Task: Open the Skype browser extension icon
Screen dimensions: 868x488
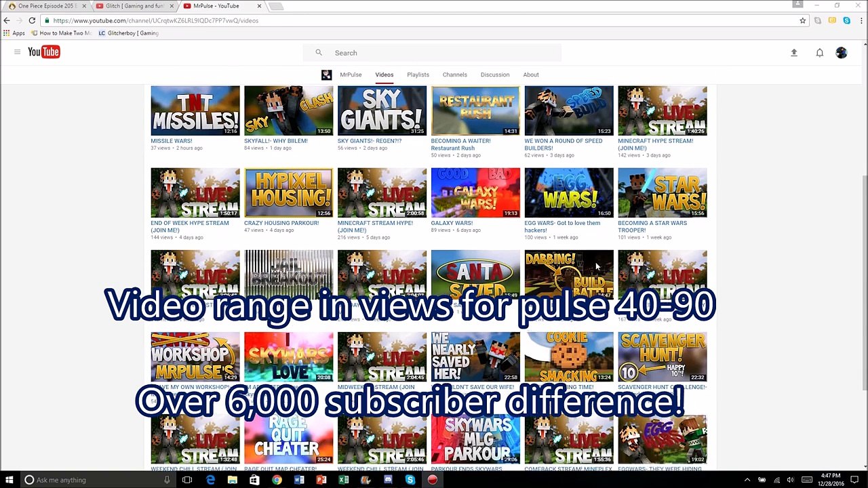Action: [x=847, y=20]
